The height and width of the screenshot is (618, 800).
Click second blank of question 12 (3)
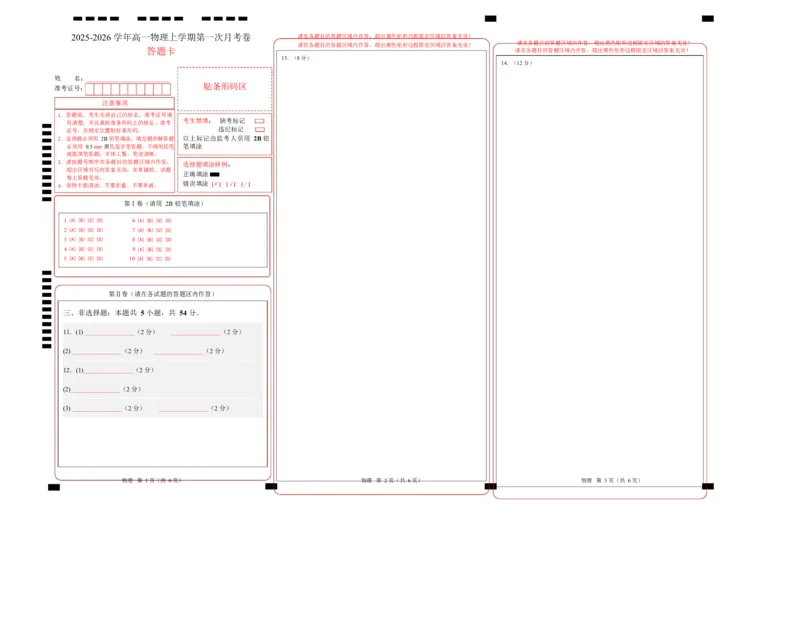coord(182,408)
